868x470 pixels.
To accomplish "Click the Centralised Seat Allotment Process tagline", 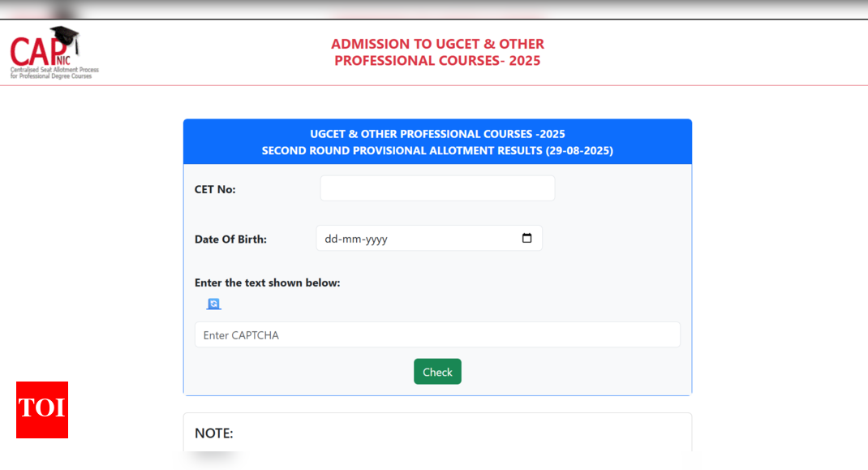I will 54,73.
